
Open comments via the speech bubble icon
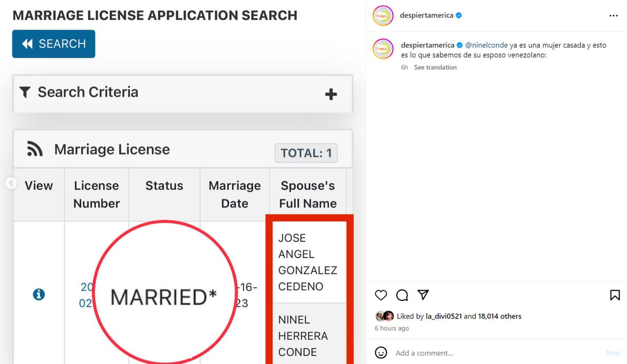402,295
